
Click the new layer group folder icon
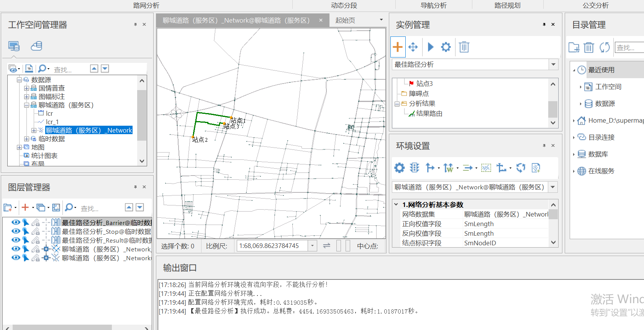pos(8,207)
